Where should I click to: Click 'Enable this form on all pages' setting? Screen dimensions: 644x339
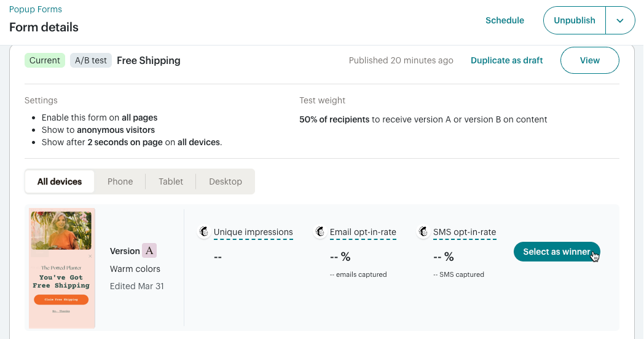pyautogui.click(x=100, y=118)
